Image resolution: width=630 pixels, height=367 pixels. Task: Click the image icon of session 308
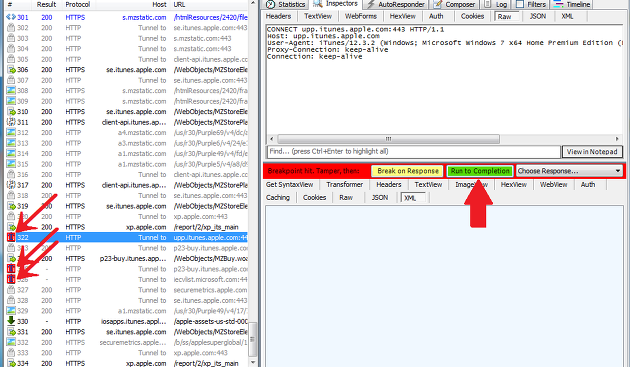[11, 90]
